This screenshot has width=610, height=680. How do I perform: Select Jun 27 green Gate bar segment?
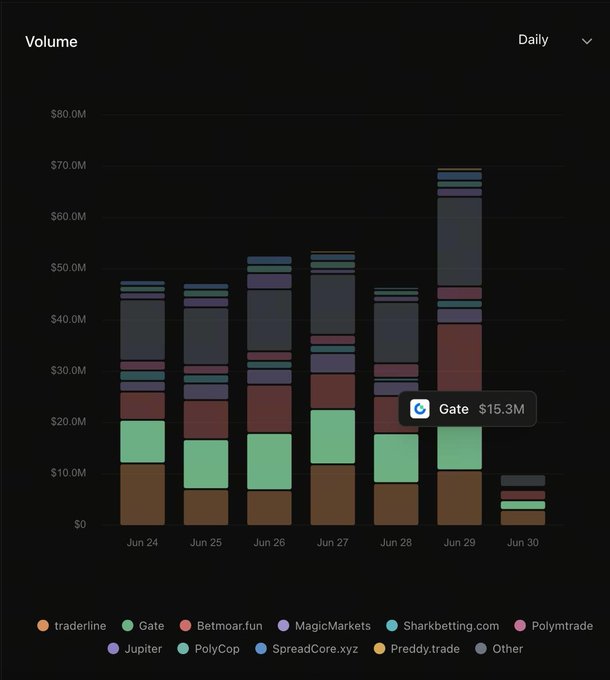tap(333, 437)
